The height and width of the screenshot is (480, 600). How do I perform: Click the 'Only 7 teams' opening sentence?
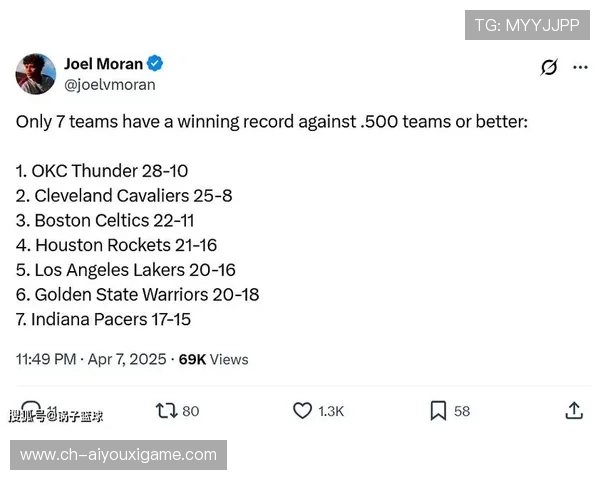coord(271,121)
